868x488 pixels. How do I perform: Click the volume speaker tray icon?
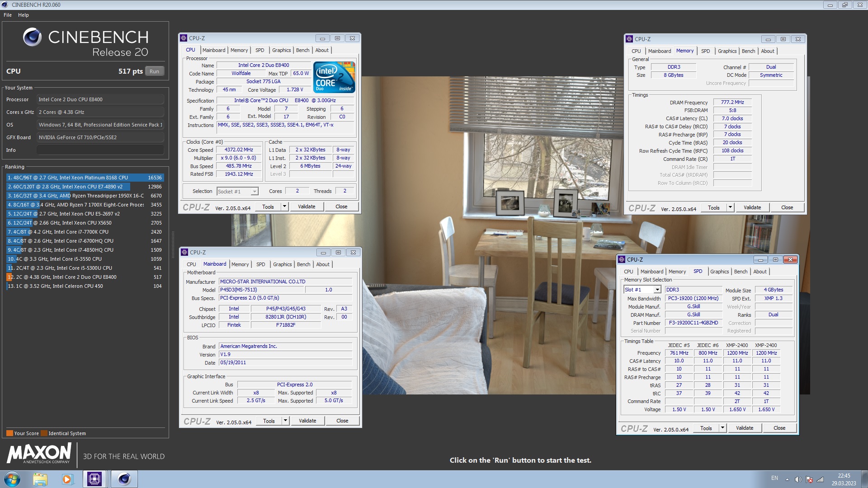[798, 479]
